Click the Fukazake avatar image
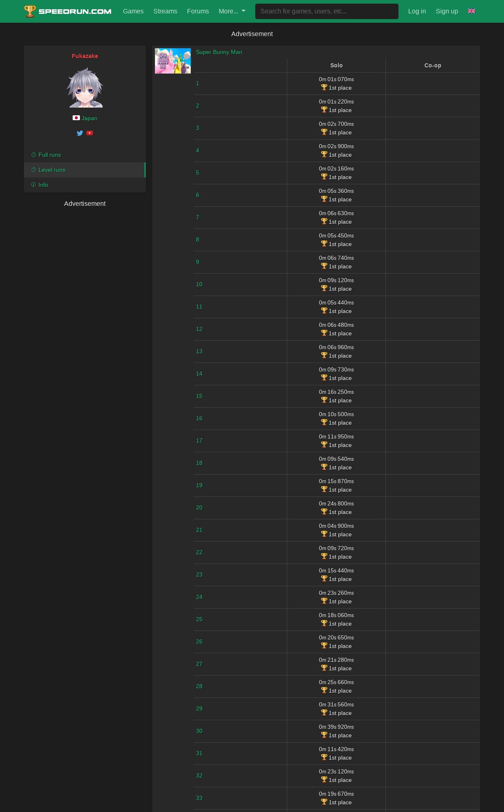The image size is (504, 812). tap(85, 88)
